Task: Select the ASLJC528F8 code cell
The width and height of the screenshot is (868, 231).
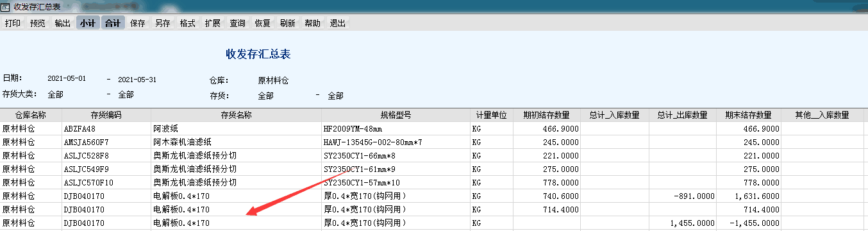Action: (106, 156)
